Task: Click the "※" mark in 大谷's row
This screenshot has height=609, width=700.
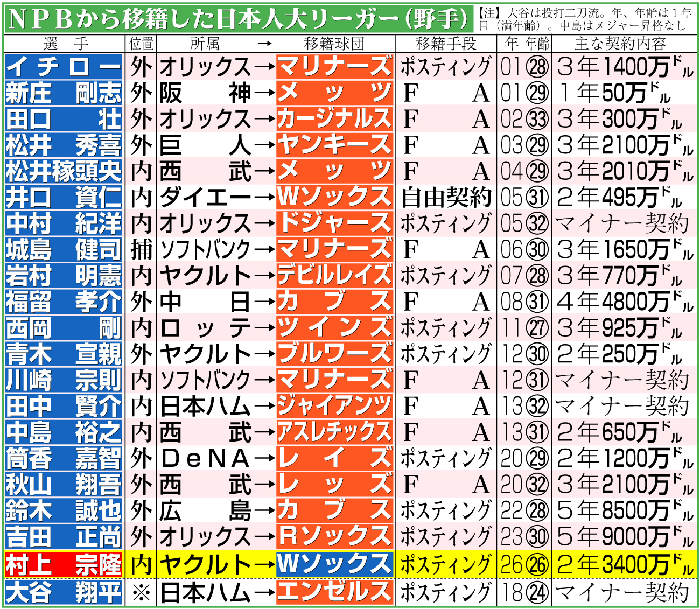Action: [x=142, y=592]
